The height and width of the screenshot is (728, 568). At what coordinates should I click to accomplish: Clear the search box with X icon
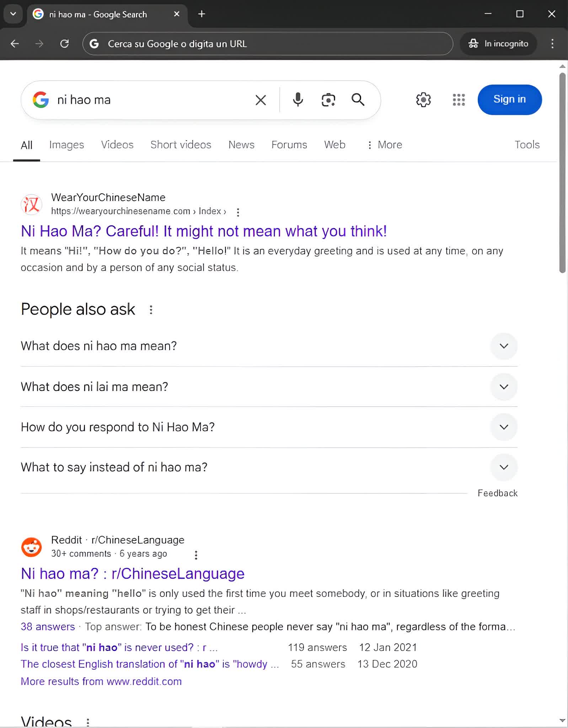point(261,100)
